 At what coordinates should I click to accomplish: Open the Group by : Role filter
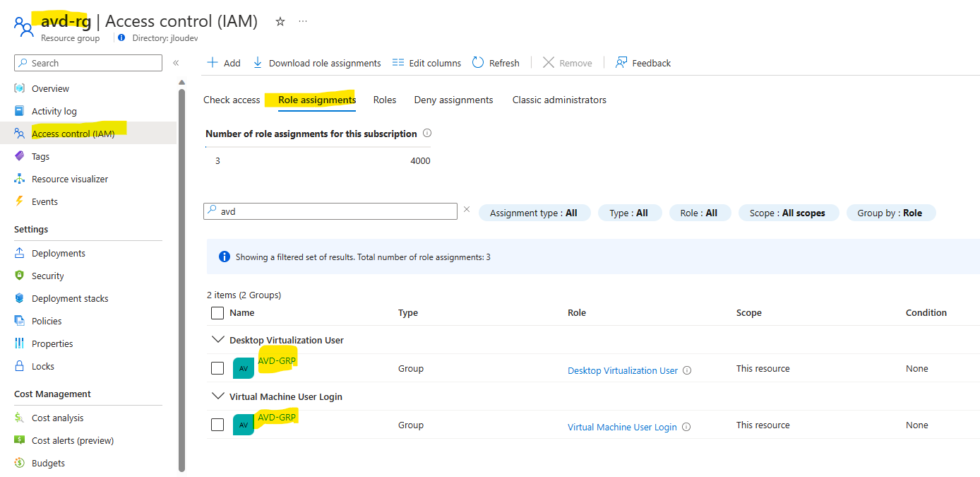[x=891, y=213]
